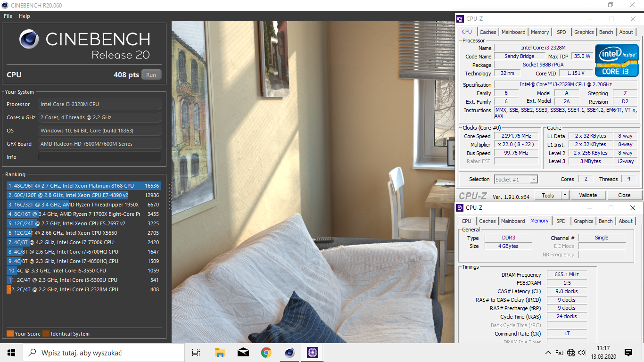Select the Core i7-4850HQ ranking row
Viewport: 644px width, 362px height.
tap(84, 261)
